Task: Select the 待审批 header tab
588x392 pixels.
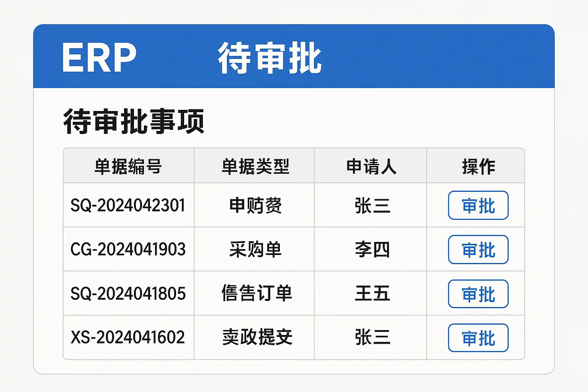Action: pos(270,58)
